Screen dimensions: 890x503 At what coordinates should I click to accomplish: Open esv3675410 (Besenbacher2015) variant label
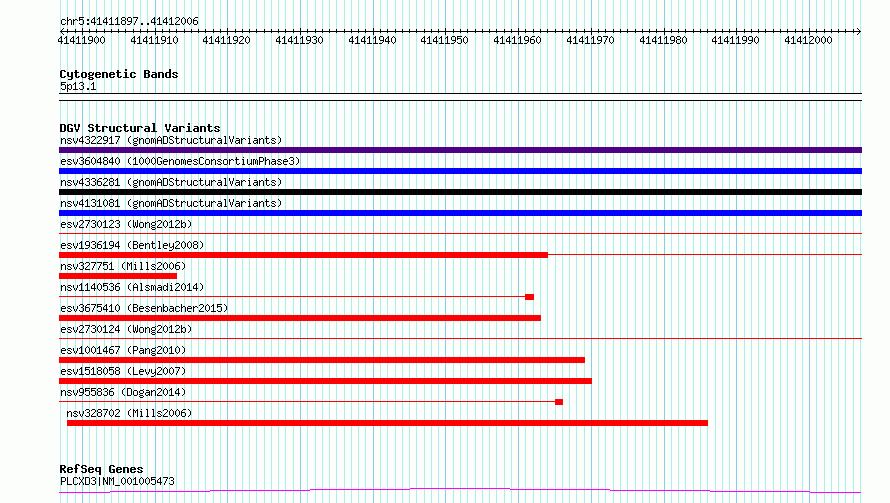[x=144, y=308]
